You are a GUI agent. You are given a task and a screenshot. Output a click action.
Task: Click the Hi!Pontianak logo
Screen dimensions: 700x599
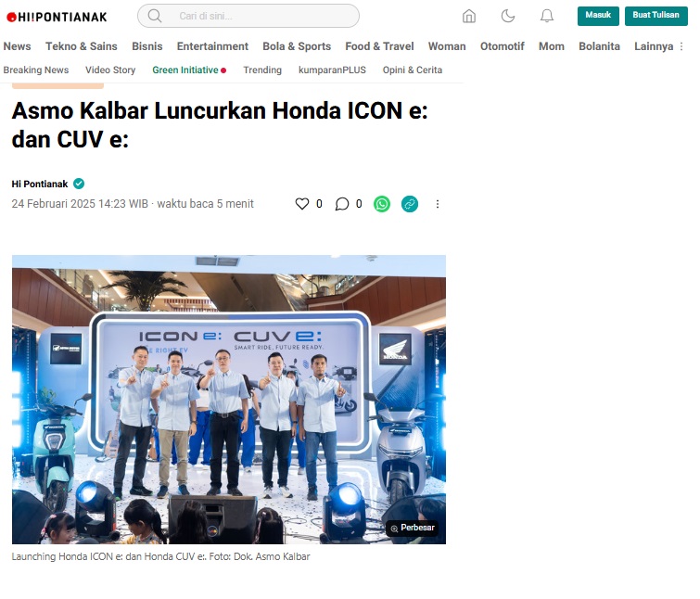point(57,17)
